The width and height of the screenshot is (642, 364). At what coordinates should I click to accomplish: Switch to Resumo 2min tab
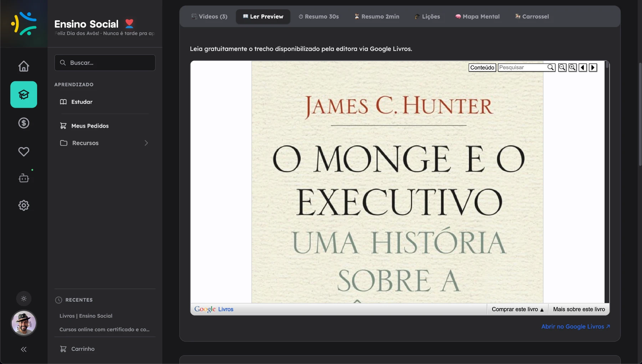coord(377,16)
